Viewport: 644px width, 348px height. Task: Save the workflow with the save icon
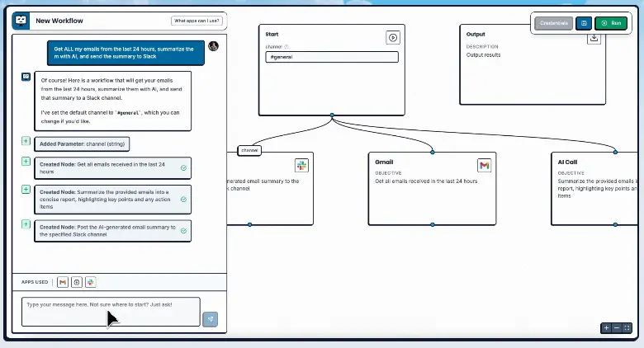(x=584, y=23)
